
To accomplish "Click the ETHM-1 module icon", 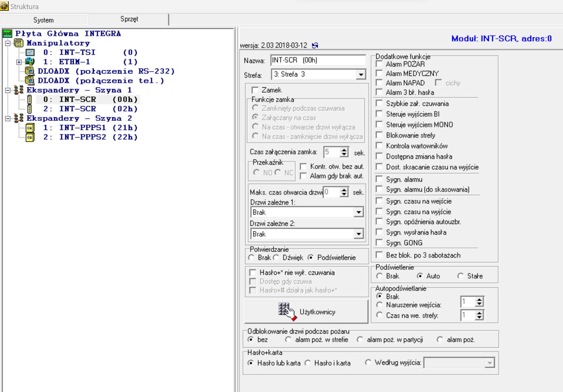I will [x=30, y=62].
